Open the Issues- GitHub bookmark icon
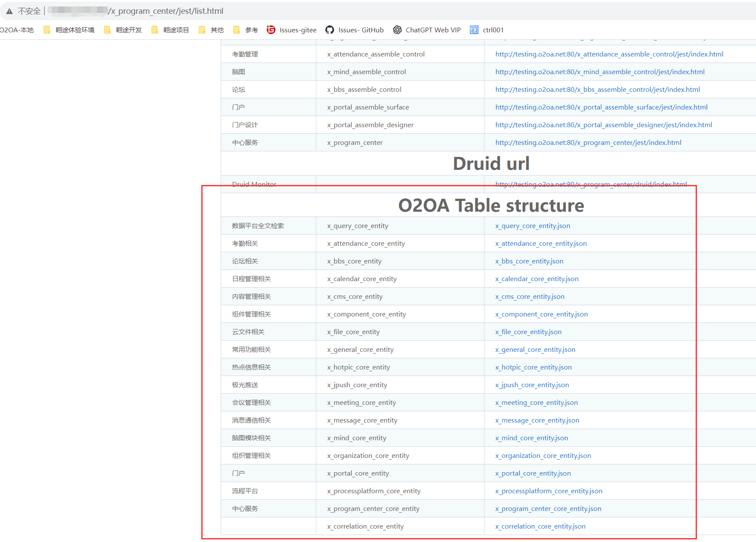This screenshot has width=756, height=542. point(330,30)
